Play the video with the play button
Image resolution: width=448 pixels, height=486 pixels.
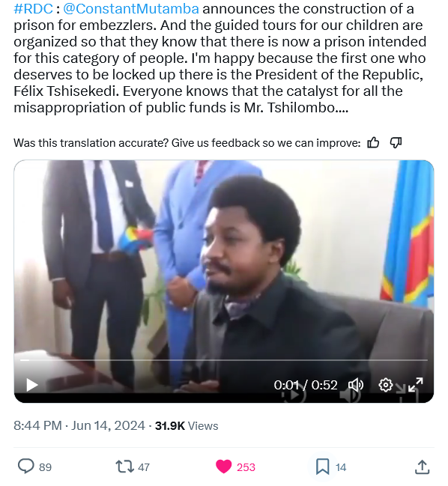(x=32, y=385)
